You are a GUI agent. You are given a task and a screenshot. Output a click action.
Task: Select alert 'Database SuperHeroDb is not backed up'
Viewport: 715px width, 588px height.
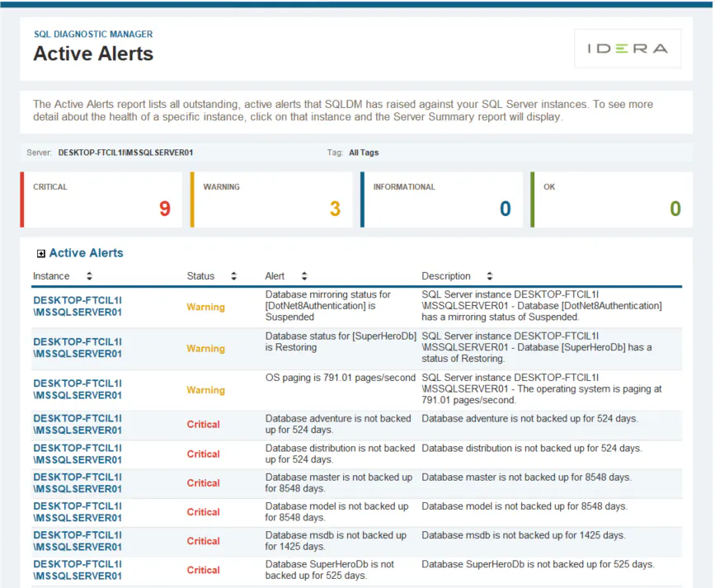(330, 570)
